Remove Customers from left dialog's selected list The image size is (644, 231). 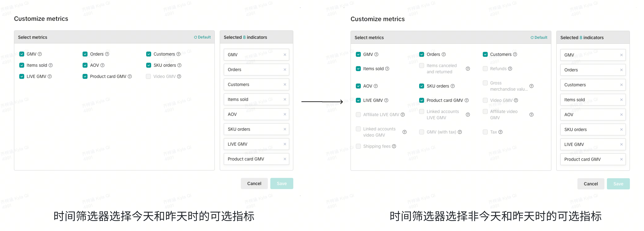pyautogui.click(x=285, y=84)
